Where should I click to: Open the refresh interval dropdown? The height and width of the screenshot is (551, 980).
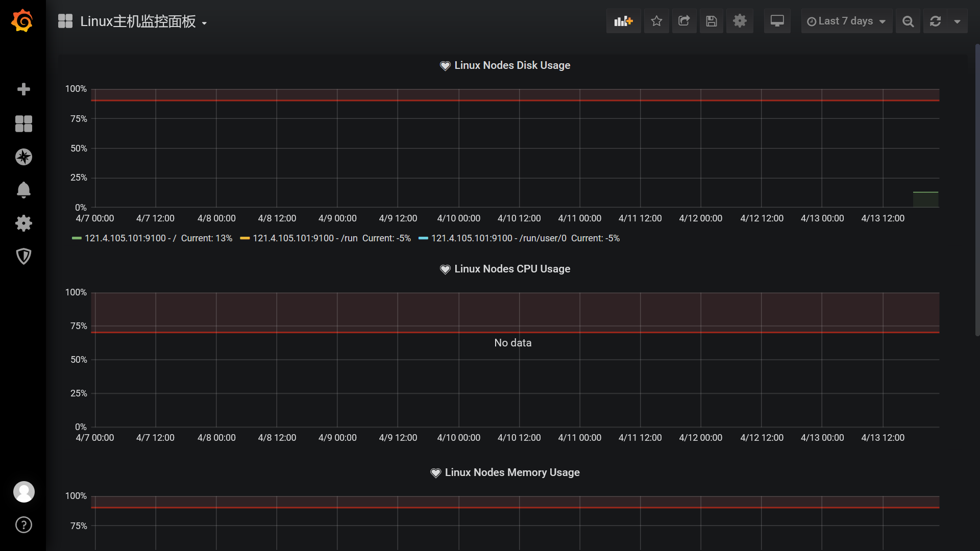[x=957, y=21]
